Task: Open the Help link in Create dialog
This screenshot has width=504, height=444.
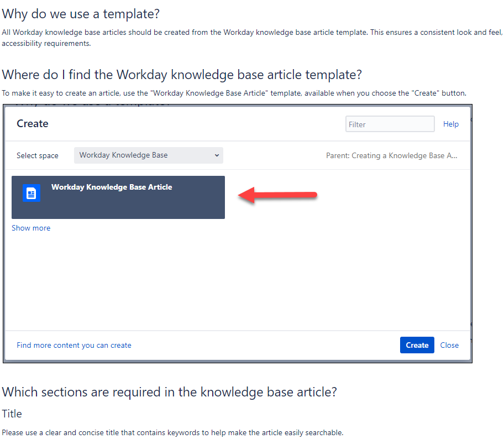Action: point(450,124)
